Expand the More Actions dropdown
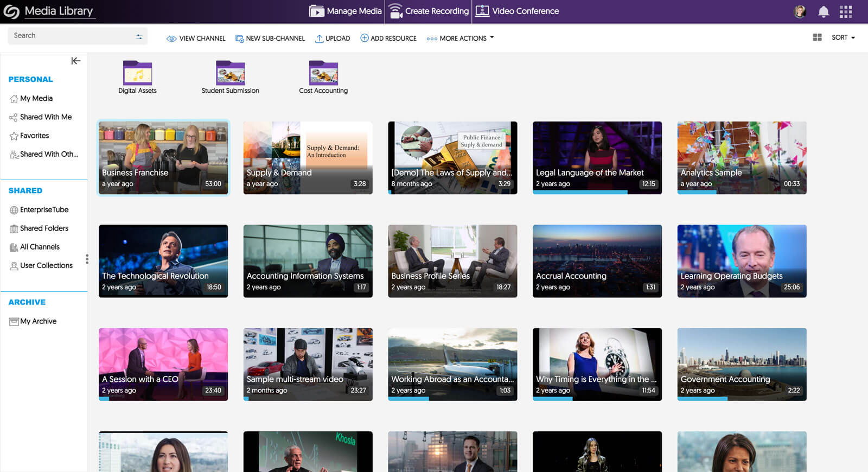Screen dimensions: 868x472 (460, 38)
